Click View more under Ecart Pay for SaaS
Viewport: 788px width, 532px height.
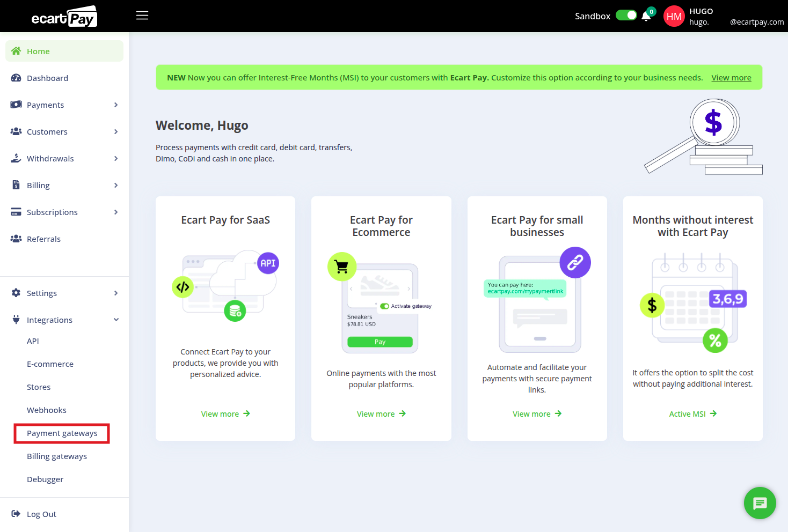[225, 414]
